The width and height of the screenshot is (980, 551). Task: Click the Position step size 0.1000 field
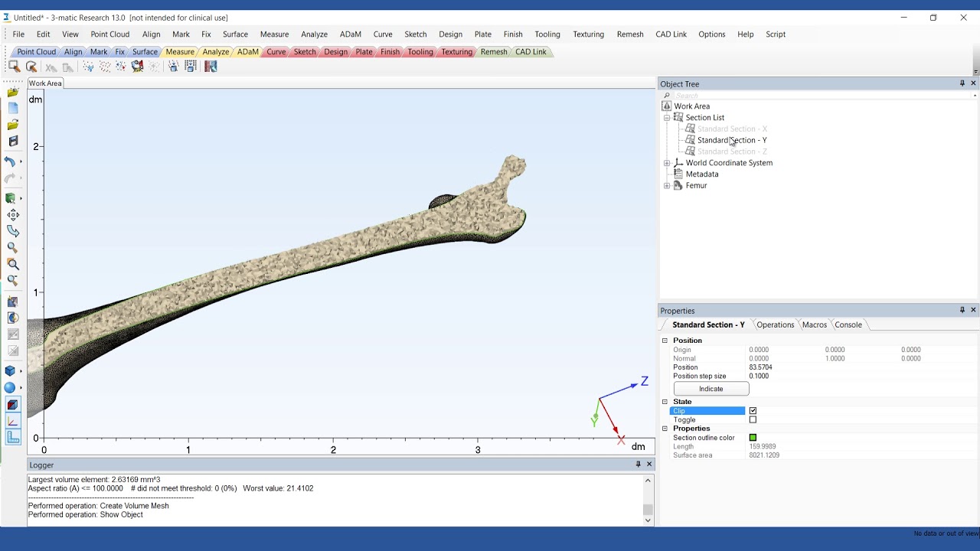tap(862, 377)
